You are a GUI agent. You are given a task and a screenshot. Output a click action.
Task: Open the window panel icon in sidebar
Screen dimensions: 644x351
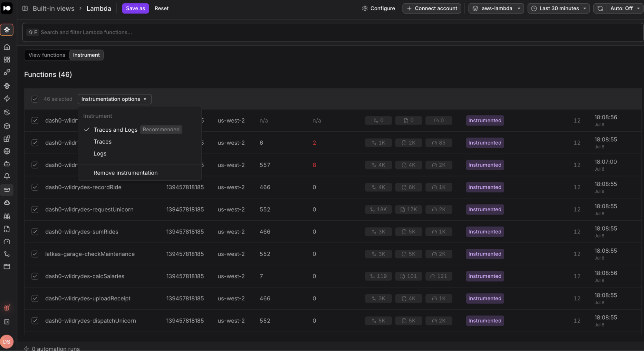coord(7,267)
